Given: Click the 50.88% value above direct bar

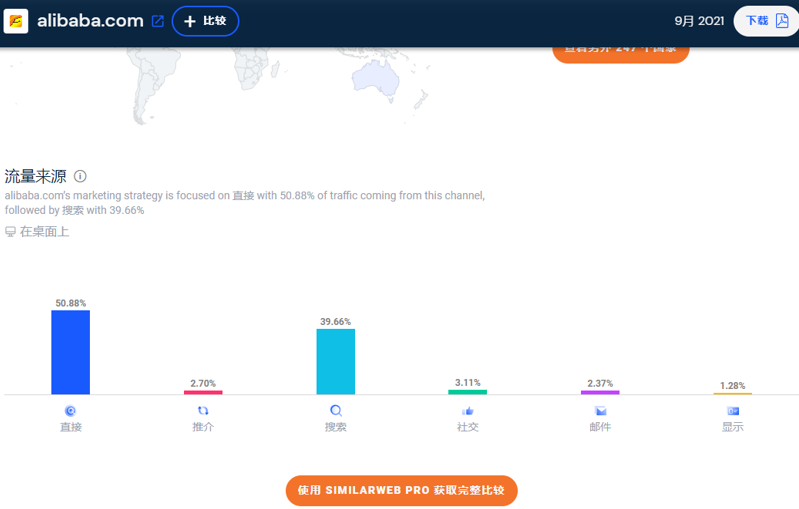Looking at the screenshot, I should pyautogui.click(x=70, y=303).
